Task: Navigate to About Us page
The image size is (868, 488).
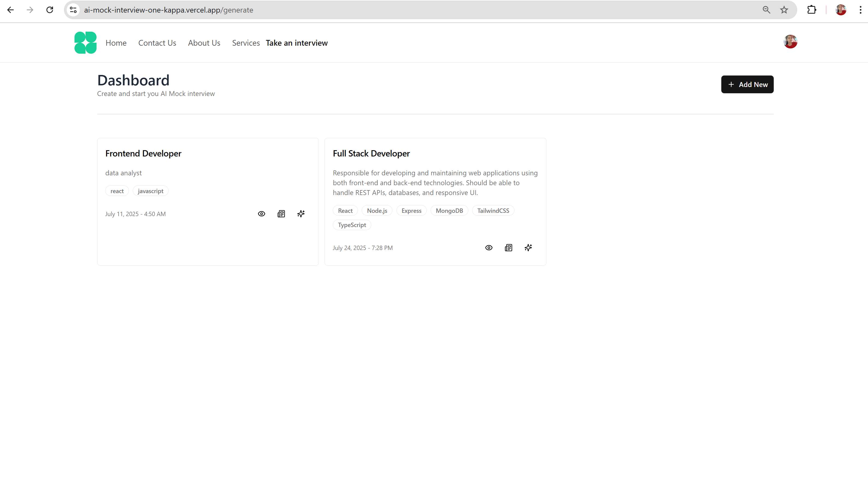Action: [204, 43]
